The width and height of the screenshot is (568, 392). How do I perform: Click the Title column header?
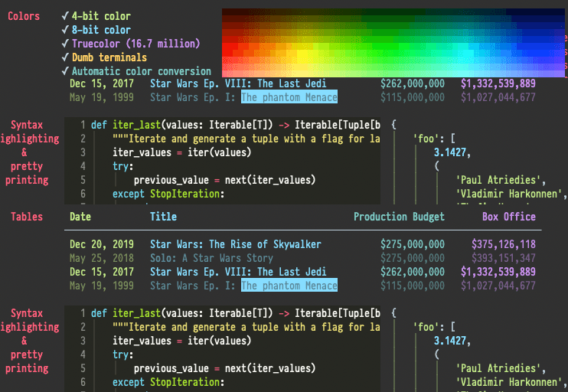point(163,217)
